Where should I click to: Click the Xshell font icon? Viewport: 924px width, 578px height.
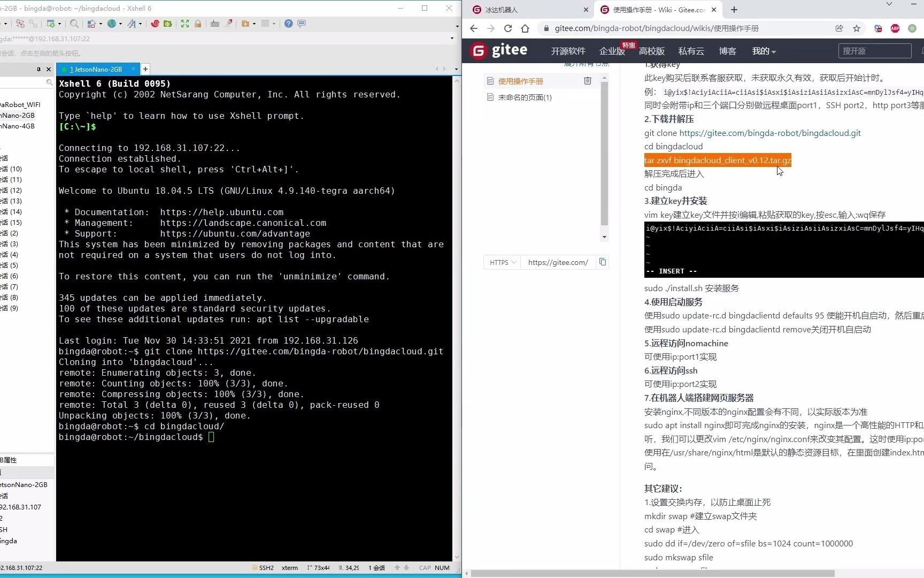pyautogui.click(x=132, y=24)
